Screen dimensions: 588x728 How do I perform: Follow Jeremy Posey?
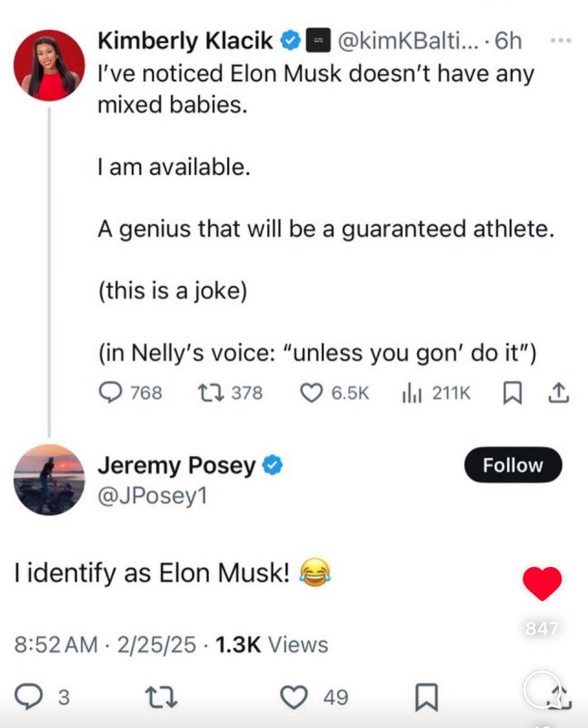pos(513,465)
